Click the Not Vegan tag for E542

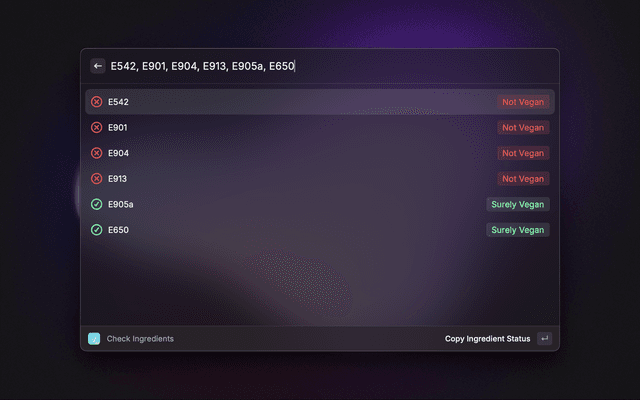click(523, 102)
